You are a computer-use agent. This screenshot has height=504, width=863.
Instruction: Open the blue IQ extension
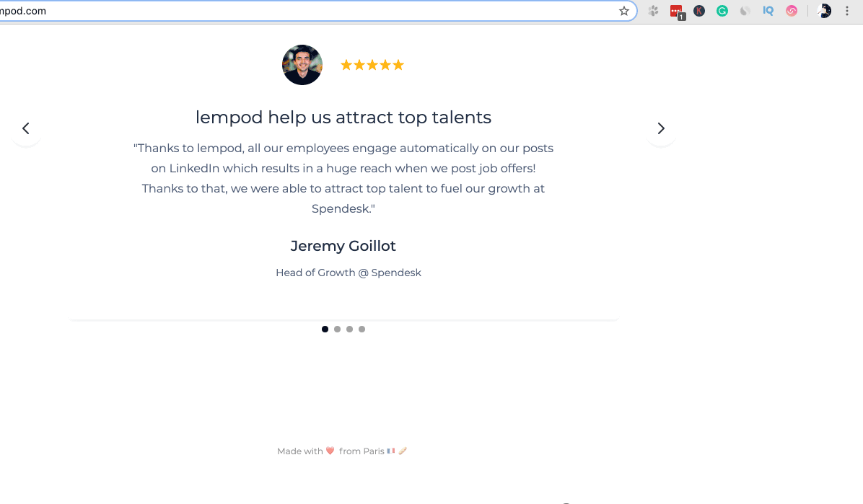[768, 11]
